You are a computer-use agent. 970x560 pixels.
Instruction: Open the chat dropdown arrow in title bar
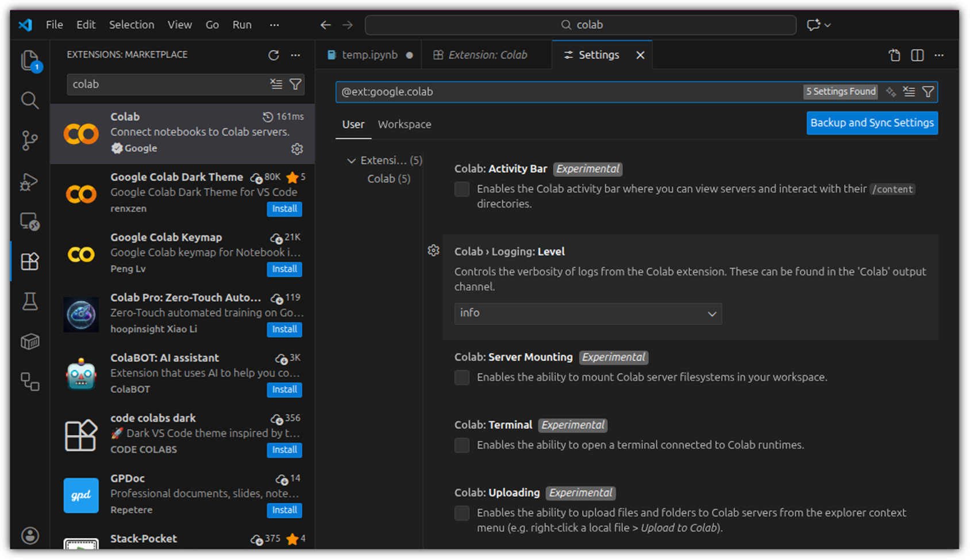pos(828,25)
